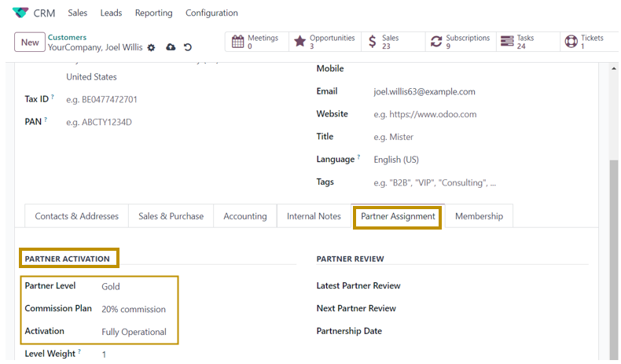Image resolution: width=621 pixels, height=364 pixels.
Task: Open the Configuration menu
Action: [x=211, y=13]
